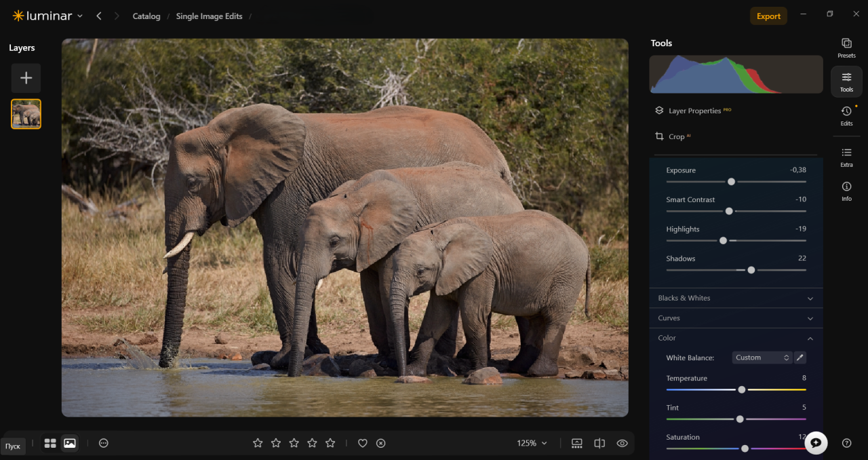
Task: Click the histogram display
Action: (736, 75)
